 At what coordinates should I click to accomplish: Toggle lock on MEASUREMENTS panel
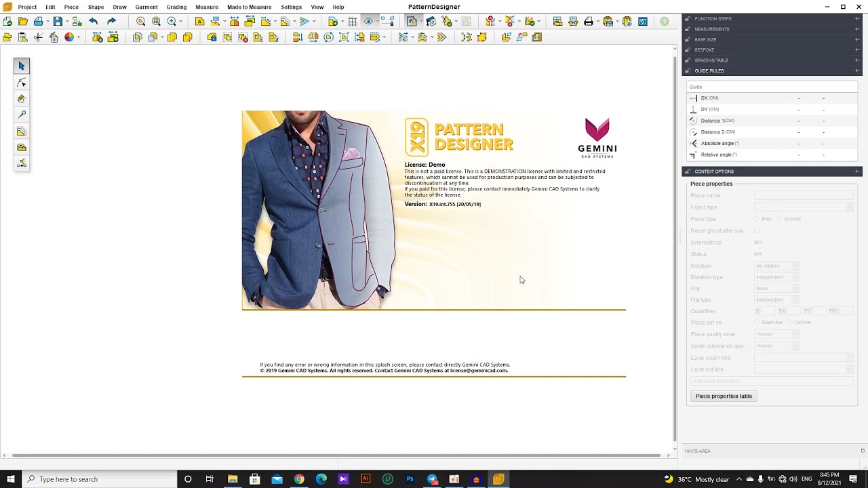coord(688,29)
